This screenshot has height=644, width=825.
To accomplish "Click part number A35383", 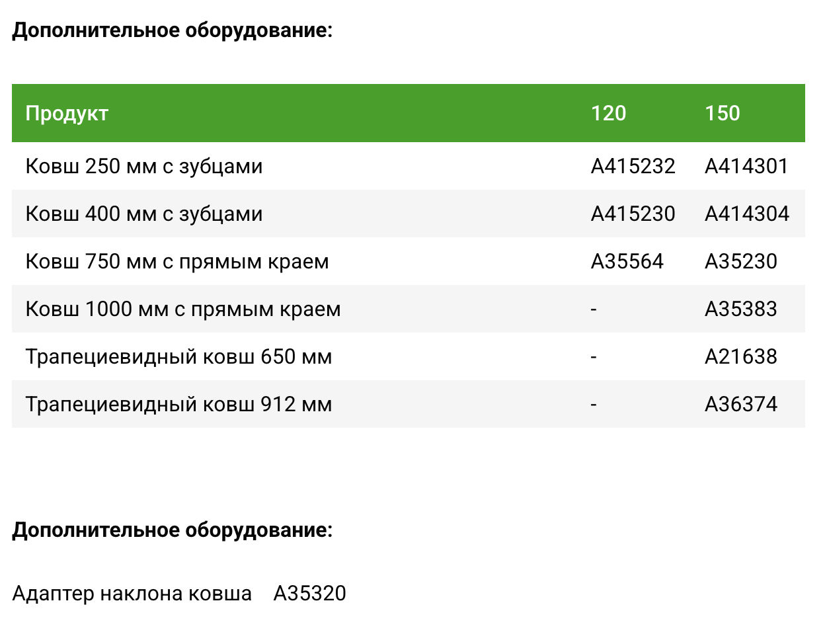I will (x=740, y=309).
